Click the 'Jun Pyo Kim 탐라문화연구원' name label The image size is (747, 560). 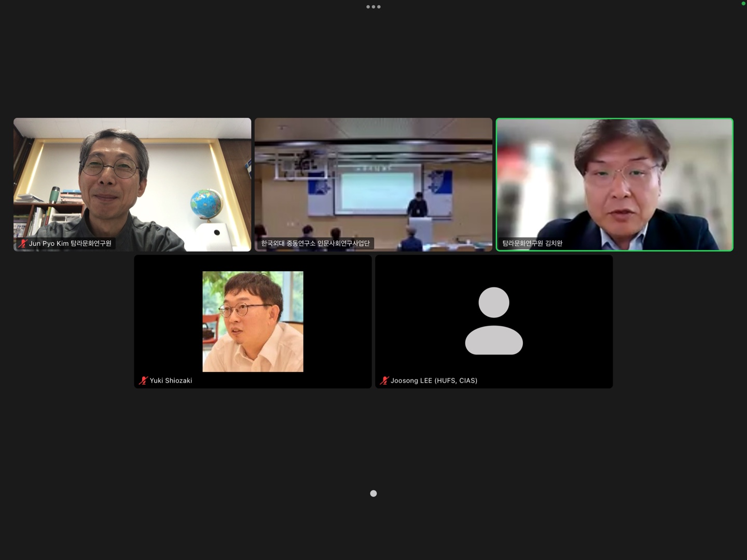[x=70, y=243]
